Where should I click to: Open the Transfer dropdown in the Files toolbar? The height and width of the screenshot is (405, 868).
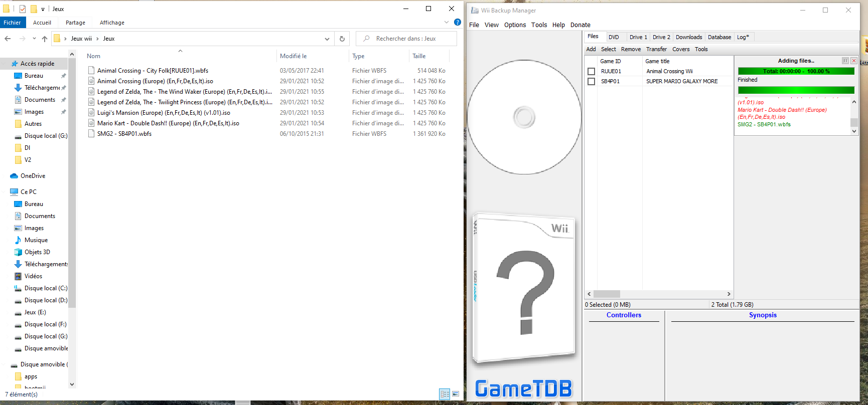tap(656, 49)
